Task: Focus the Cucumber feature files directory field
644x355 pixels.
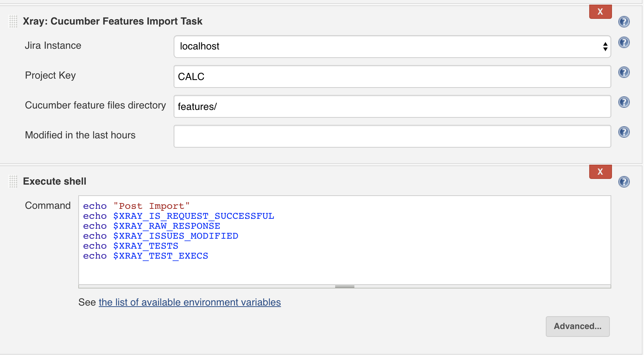Action: [x=392, y=106]
